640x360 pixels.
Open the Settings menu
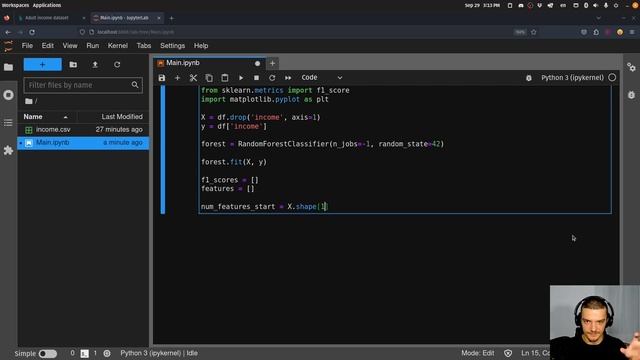click(x=172, y=46)
